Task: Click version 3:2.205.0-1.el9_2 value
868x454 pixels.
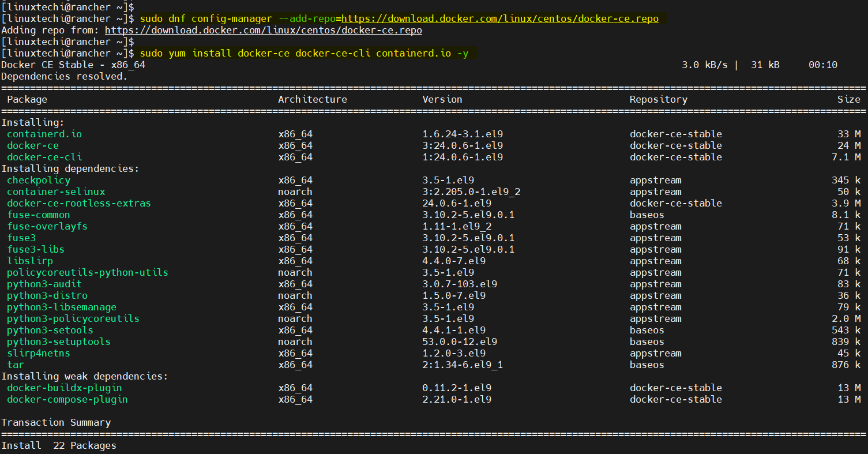Action: coord(471,192)
